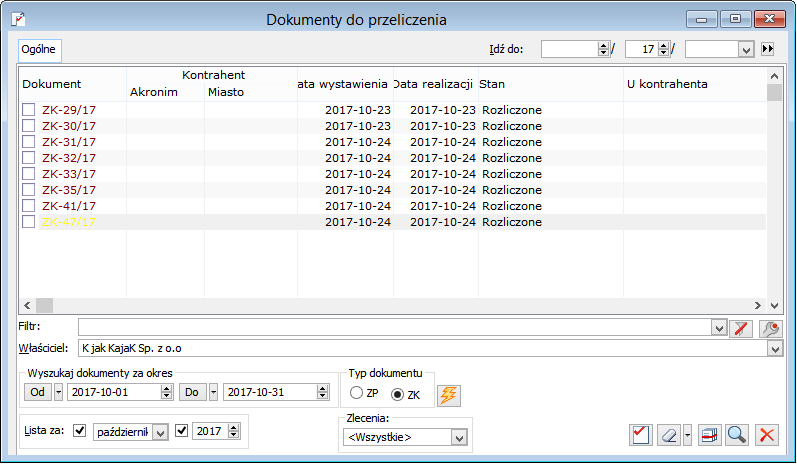Tick the checkbox for ZK-30/17
The width and height of the screenshot is (797, 464).
[x=28, y=126]
